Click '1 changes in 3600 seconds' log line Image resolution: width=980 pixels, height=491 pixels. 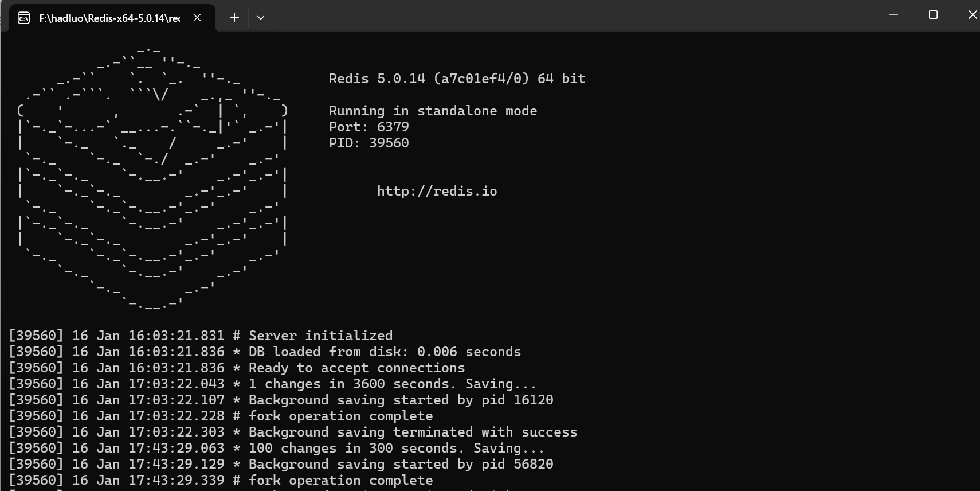[x=272, y=384]
